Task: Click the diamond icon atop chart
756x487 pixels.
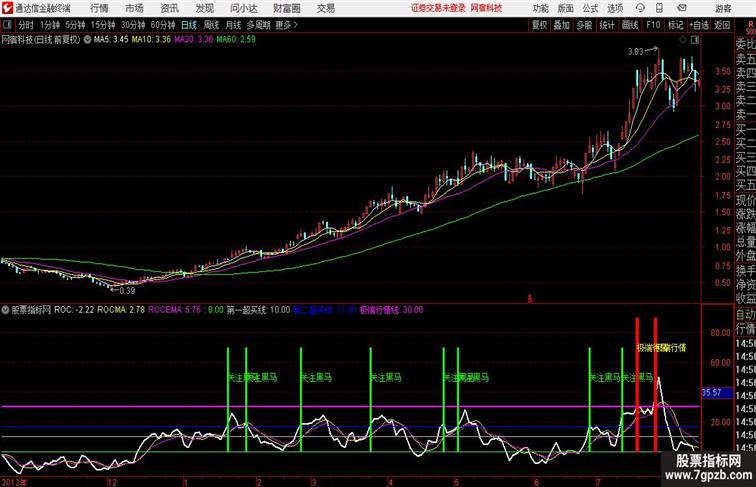Action: [683, 40]
